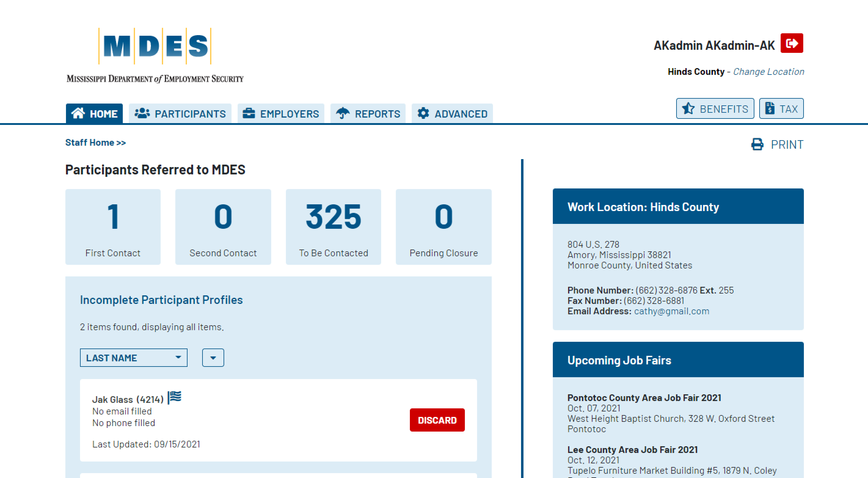Image resolution: width=868 pixels, height=478 pixels.
Task: Click the gear icon on ADVANCED tab
Action: point(423,113)
